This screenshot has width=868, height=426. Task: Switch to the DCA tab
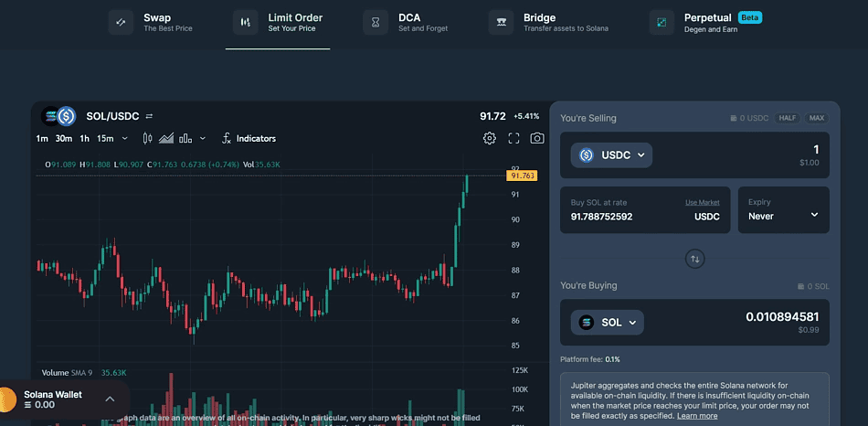click(x=405, y=22)
